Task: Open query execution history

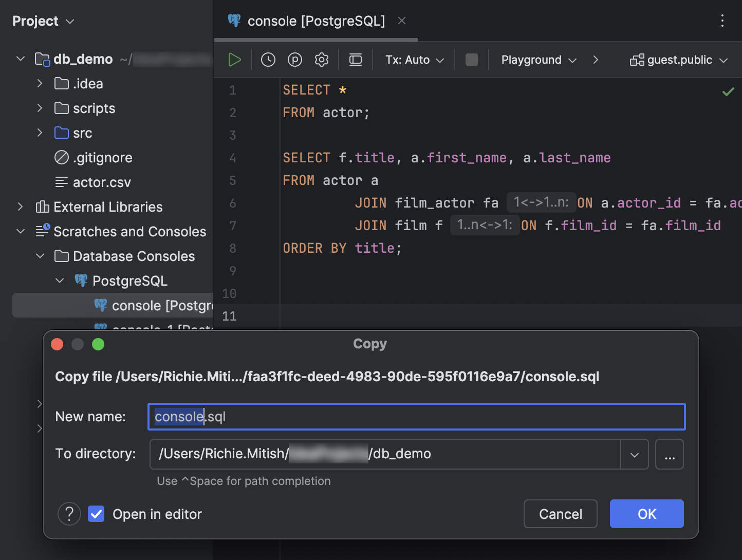Action: click(x=267, y=60)
